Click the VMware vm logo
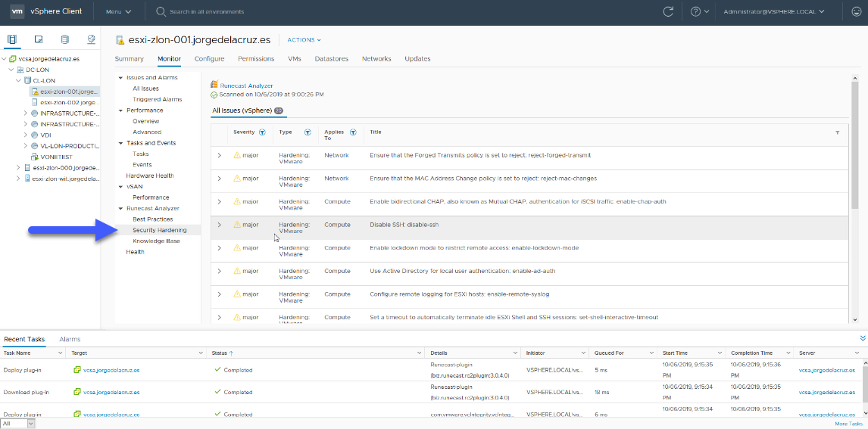Image resolution: width=868 pixels, height=429 pixels. pyautogui.click(x=17, y=11)
